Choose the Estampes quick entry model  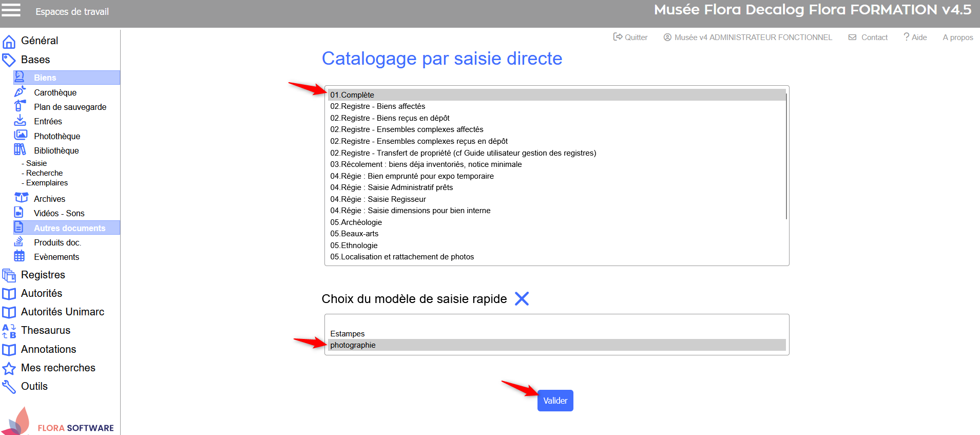tap(348, 334)
